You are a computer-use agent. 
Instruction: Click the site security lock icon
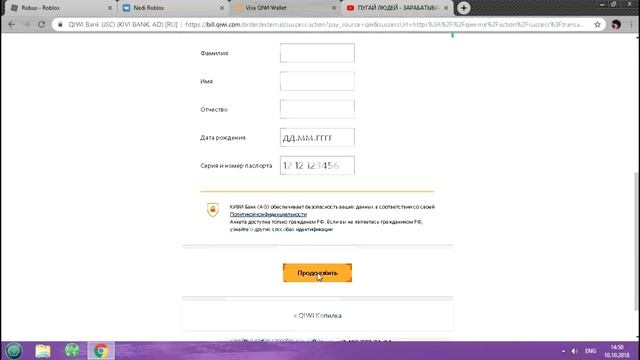pos(60,24)
